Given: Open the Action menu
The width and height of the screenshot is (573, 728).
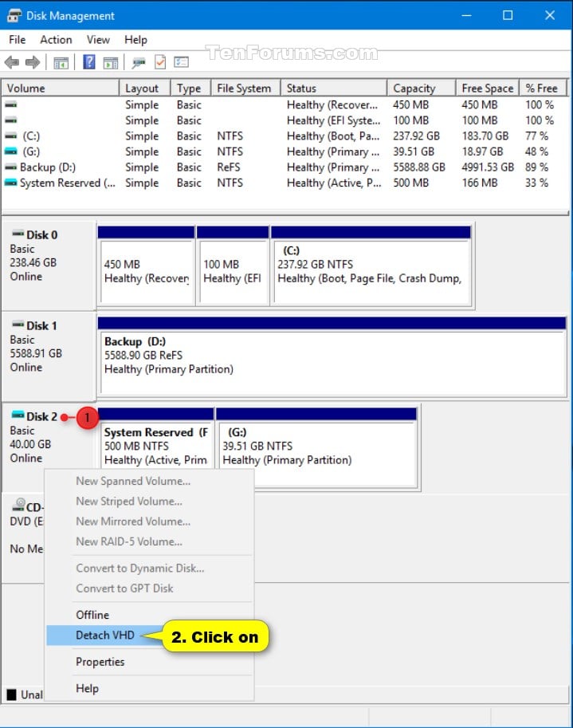Looking at the screenshot, I should point(56,40).
